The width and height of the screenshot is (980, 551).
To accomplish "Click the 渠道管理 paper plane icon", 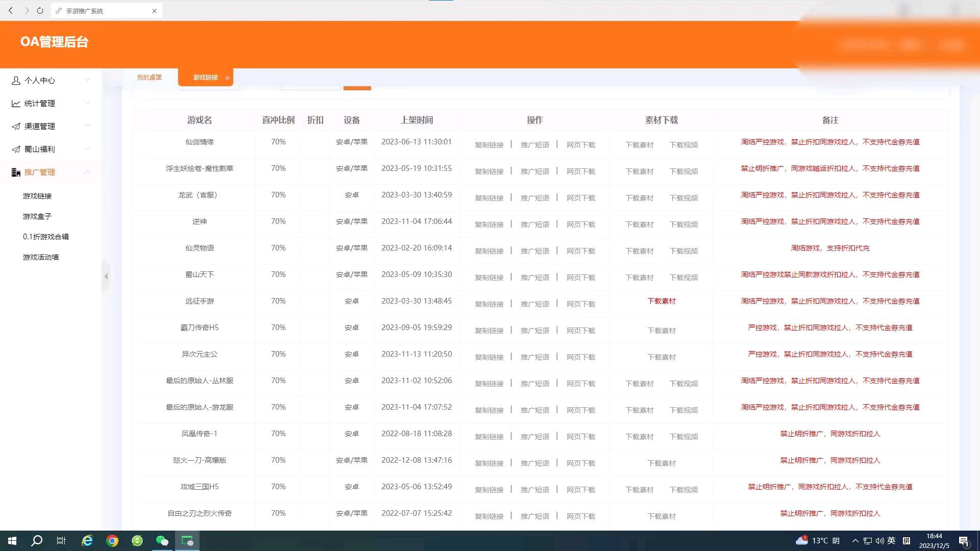I will click(x=16, y=127).
